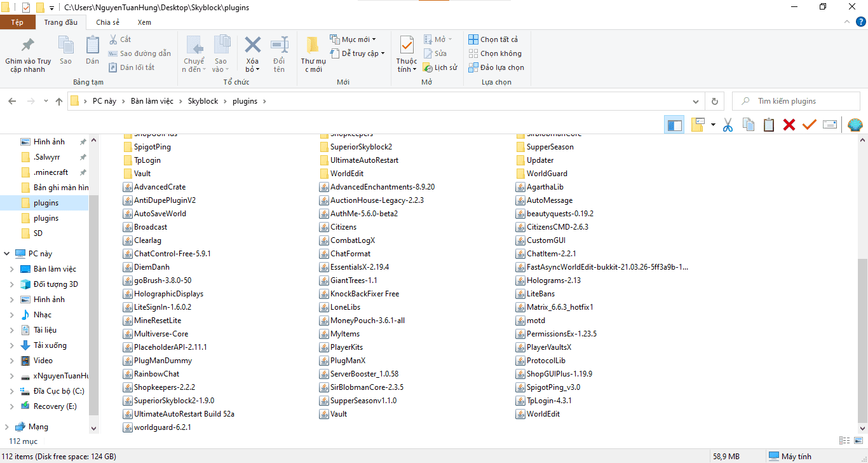Click the properties icon in the title bar
This screenshot has height=463, width=868.
(x=26, y=8)
